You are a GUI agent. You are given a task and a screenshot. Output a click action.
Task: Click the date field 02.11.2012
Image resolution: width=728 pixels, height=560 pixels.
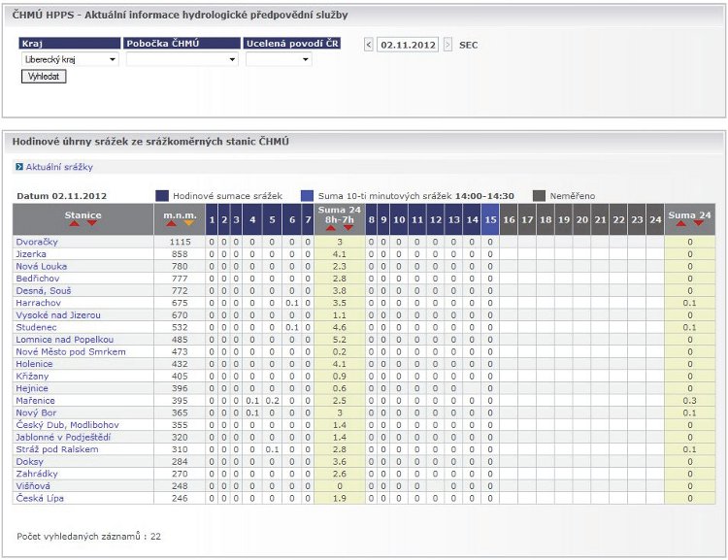pos(408,45)
